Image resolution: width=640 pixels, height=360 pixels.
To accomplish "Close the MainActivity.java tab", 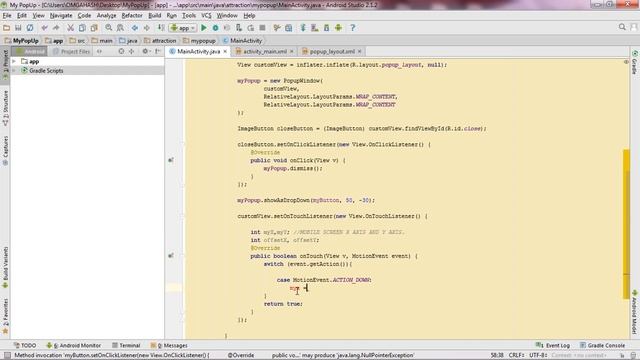I will pos(225,51).
